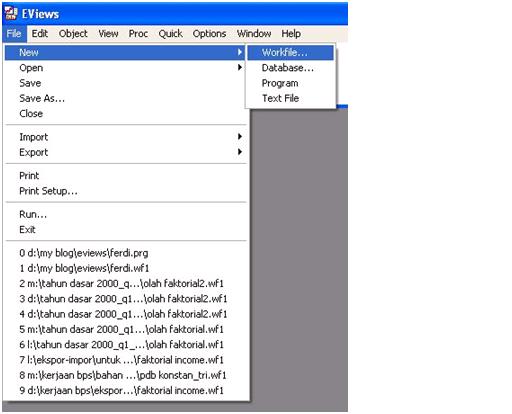Choose Run... from the File menu
The height and width of the screenshot is (414, 512).
point(125,214)
